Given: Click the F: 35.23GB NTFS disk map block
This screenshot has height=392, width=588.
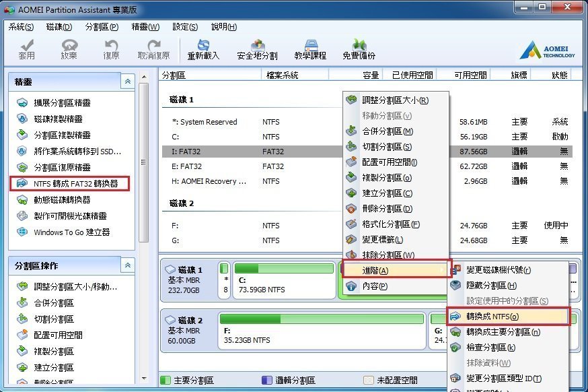Looking at the screenshot, I should (322, 331).
